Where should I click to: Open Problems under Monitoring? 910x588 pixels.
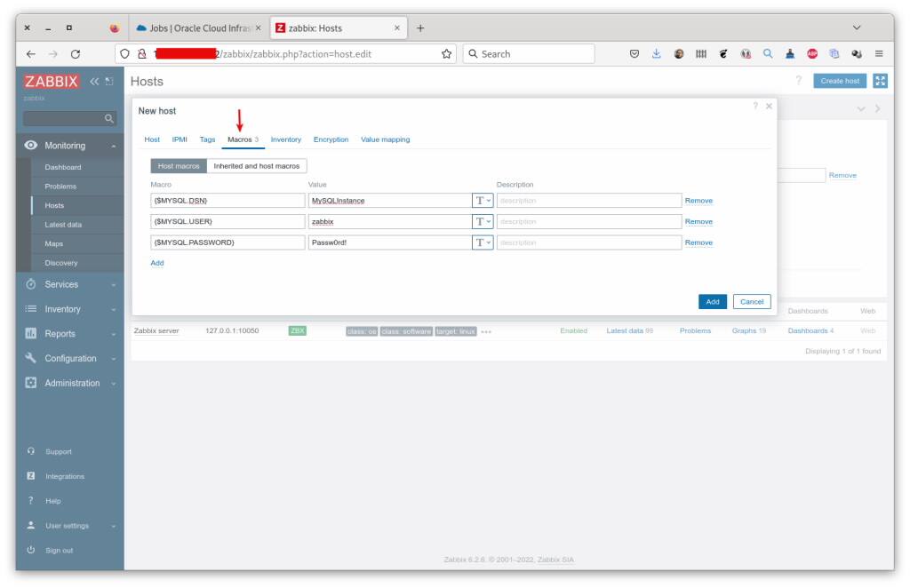60,187
